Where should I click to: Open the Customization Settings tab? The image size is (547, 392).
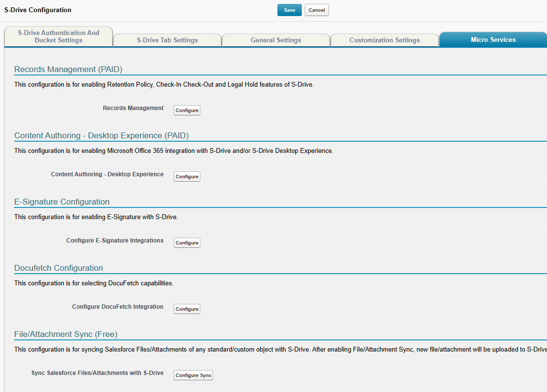384,40
